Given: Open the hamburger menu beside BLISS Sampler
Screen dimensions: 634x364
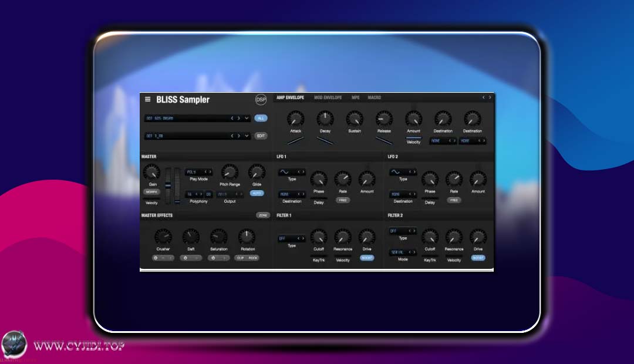Looking at the screenshot, I should [x=147, y=99].
